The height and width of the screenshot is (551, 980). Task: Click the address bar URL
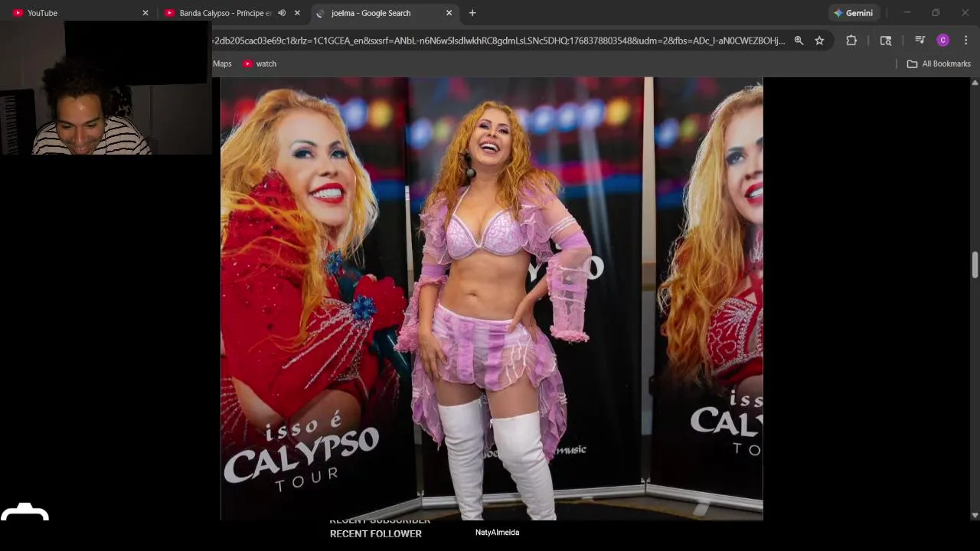[499, 41]
